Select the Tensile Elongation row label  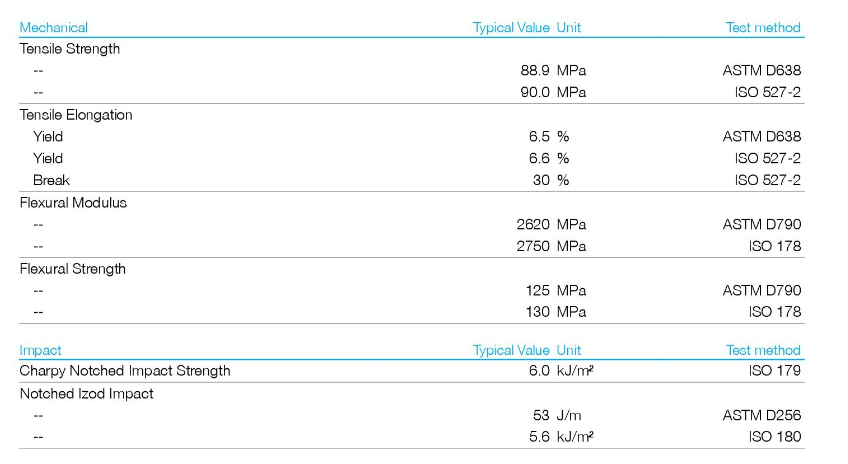(x=76, y=115)
